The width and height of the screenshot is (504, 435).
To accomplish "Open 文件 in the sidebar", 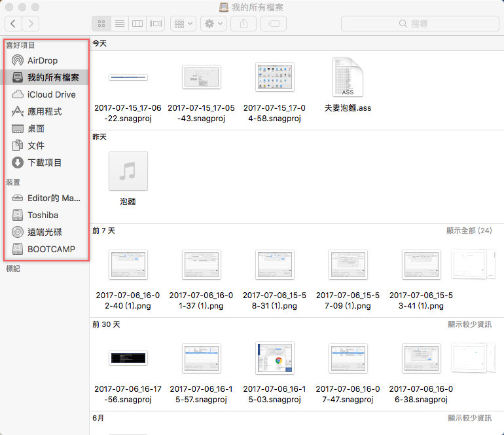I will (45, 145).
